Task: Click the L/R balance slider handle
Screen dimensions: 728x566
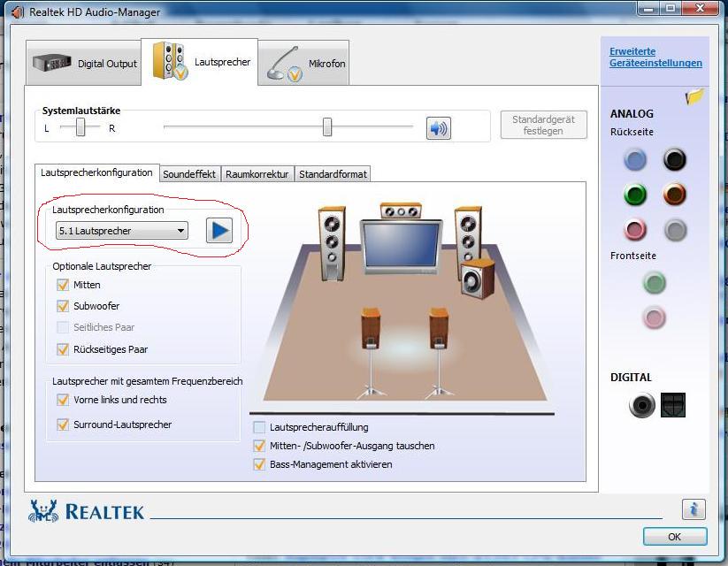Action: pyautogui.click(x=80, y=126)
